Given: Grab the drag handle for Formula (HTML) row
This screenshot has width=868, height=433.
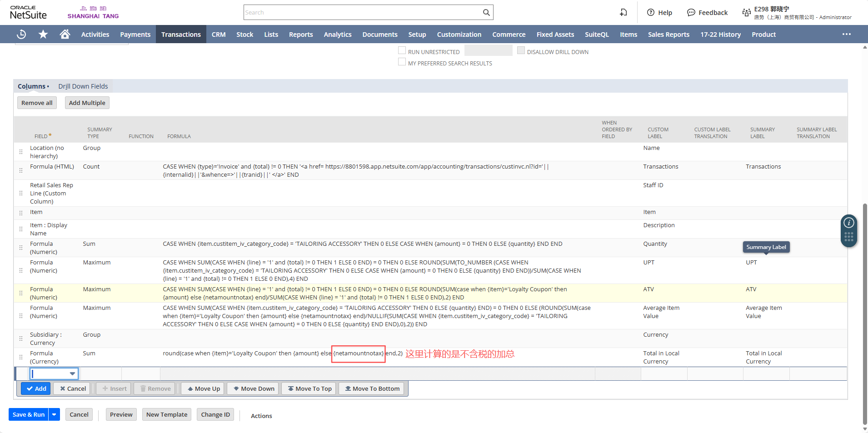Looking at the screenshot, I should coord(21,170).
